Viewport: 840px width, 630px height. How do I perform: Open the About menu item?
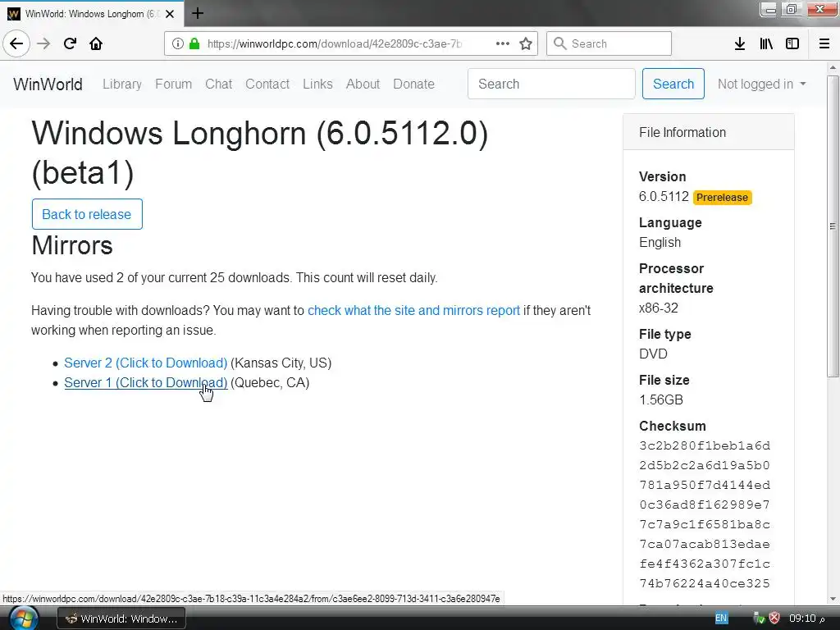pos(363,84)
